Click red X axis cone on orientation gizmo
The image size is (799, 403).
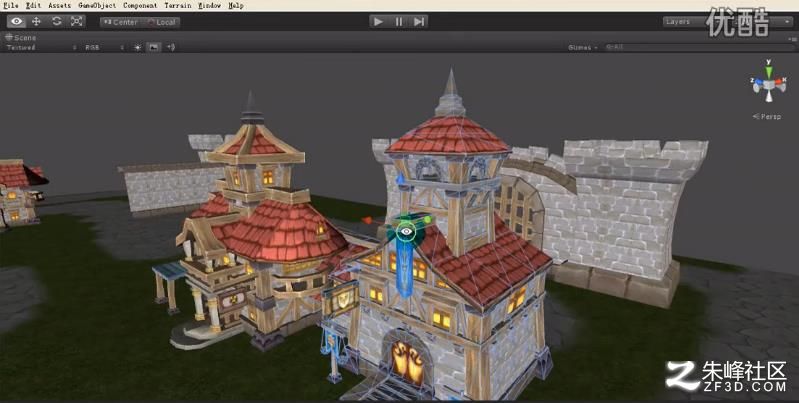[x=781, y=82]
